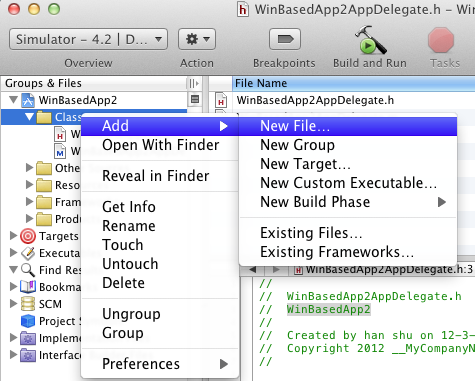Click Delete in the context menu

point(160,283)
